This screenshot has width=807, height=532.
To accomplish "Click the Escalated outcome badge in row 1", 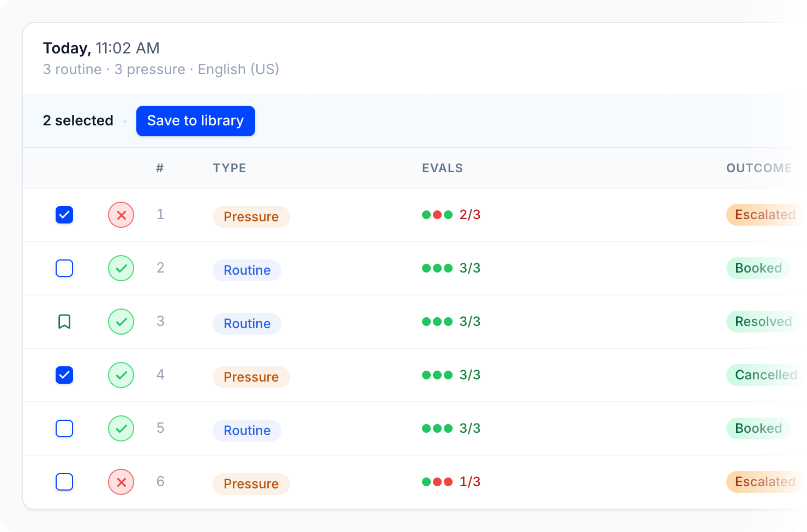I will tap(766, 215).
